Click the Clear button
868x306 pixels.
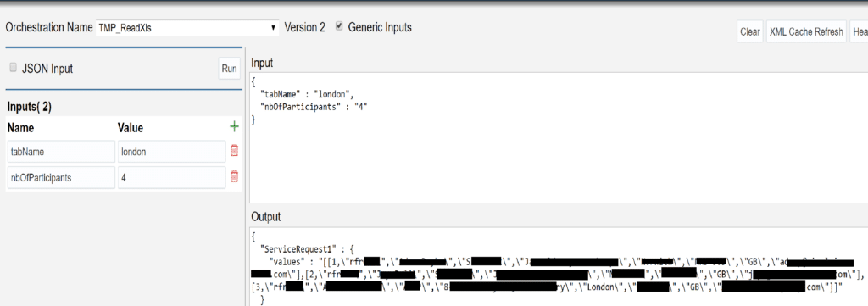(749, 31)
